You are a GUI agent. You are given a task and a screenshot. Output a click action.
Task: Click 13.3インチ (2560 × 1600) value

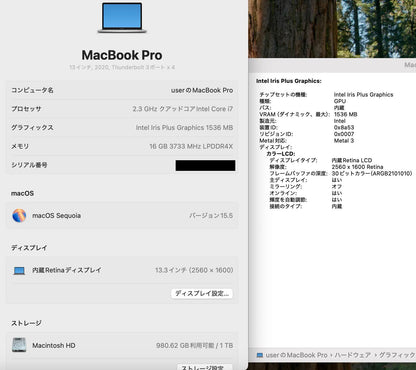click(x=194, y=270)
